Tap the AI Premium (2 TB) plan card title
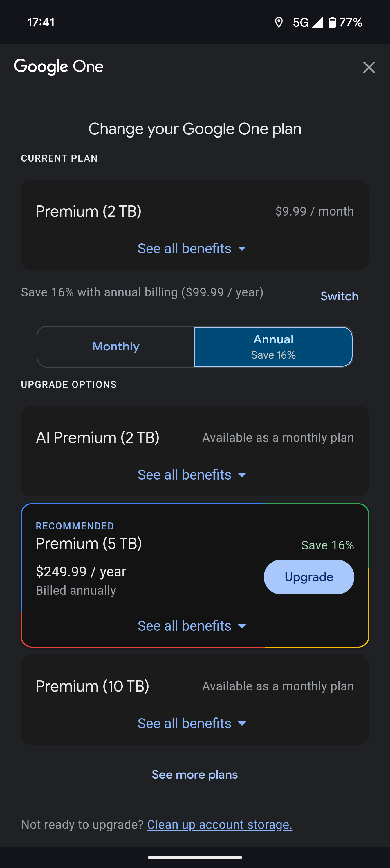The image size is (390, 868). point(98,438)
